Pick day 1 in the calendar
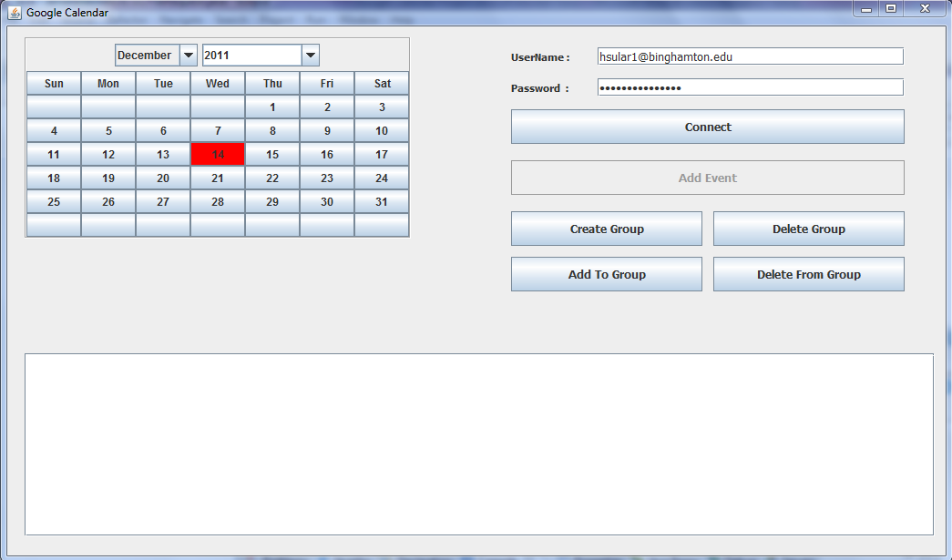The width and height of the screenshot is (952, 560). [x=272, y=107]
